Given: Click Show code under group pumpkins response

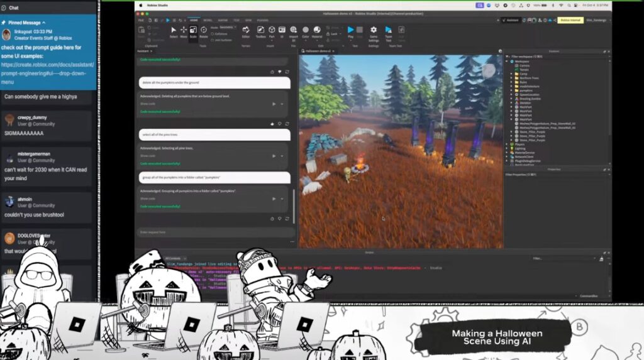Looking at the screenshot, I should coord(147,199).
